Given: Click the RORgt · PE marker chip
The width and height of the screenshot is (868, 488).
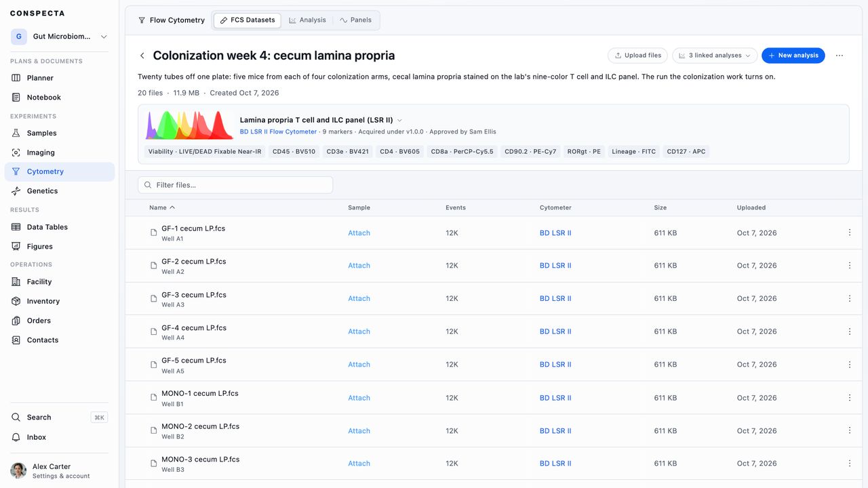Looking at the screenshot, I should [584, 152].
